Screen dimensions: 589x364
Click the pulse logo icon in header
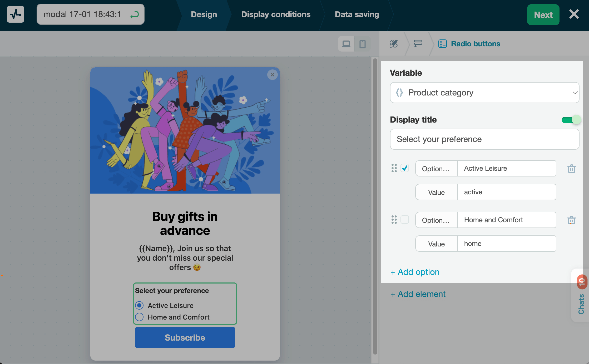(x=16, y=14)
